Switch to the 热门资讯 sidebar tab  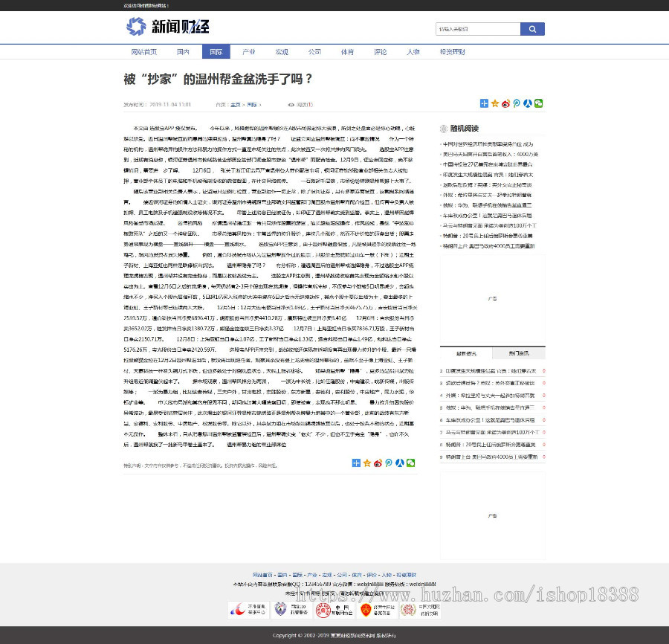click(x=519, y=353)
